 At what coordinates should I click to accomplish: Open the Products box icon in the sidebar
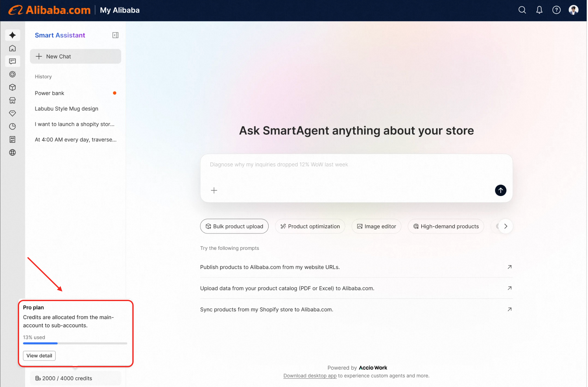tap(12, 87)
